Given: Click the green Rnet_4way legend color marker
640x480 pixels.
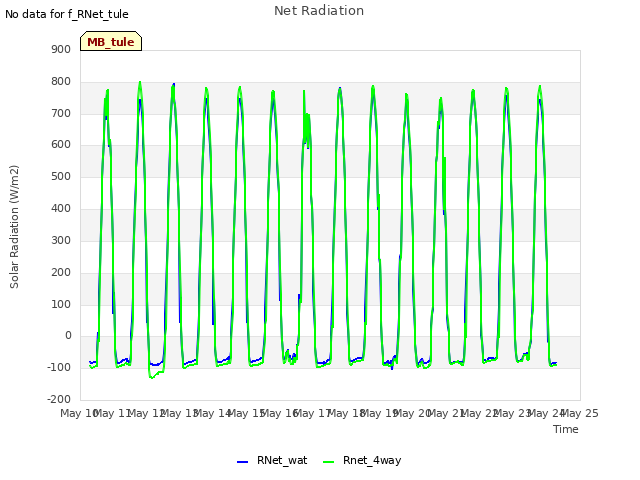Looking at the screenshot, I should [x=328, y=462].
